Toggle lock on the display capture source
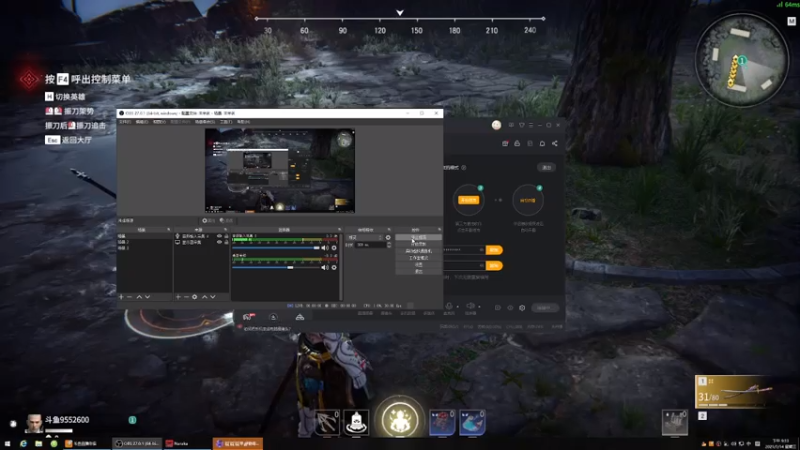 tap(226, 242)
